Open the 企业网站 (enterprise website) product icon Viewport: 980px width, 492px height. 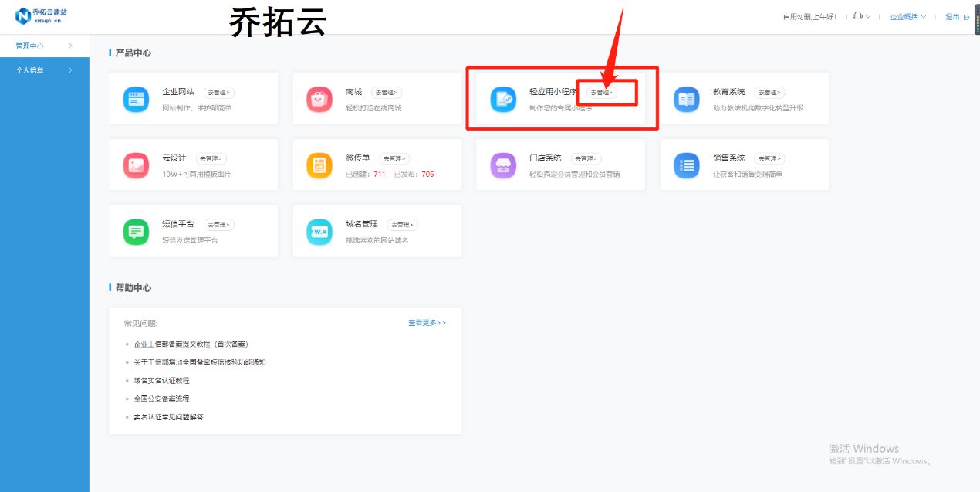pyautogui.click(x=136, y=98)
